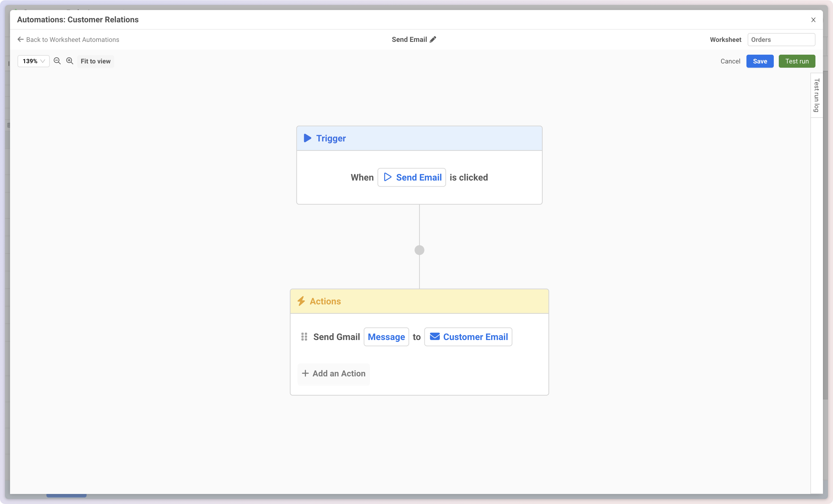This screenshot has height=504, width=833.
Task: Open the 139% zoom level dropdown
Action: (x=33, y=61)
